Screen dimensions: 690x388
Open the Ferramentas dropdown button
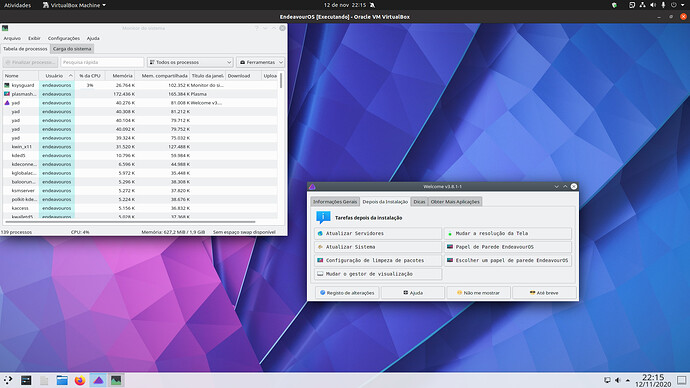point(261,62)
